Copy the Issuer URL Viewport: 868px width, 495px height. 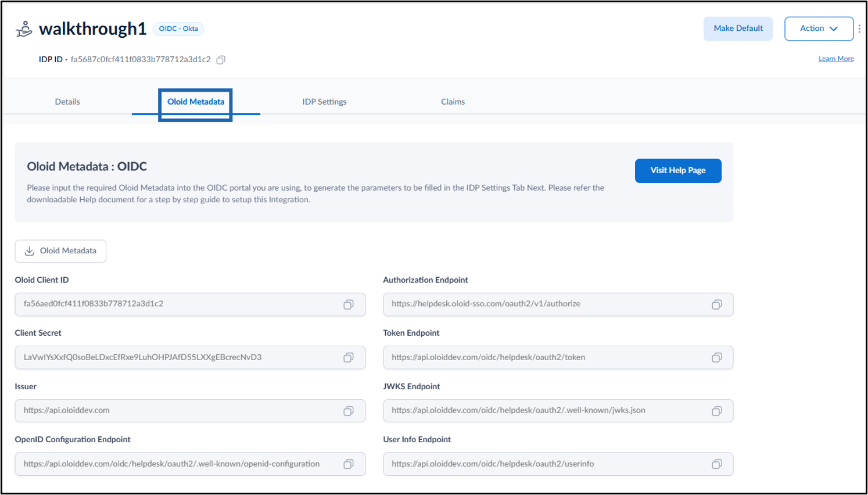pyautogui.click(x=349, y=411)
